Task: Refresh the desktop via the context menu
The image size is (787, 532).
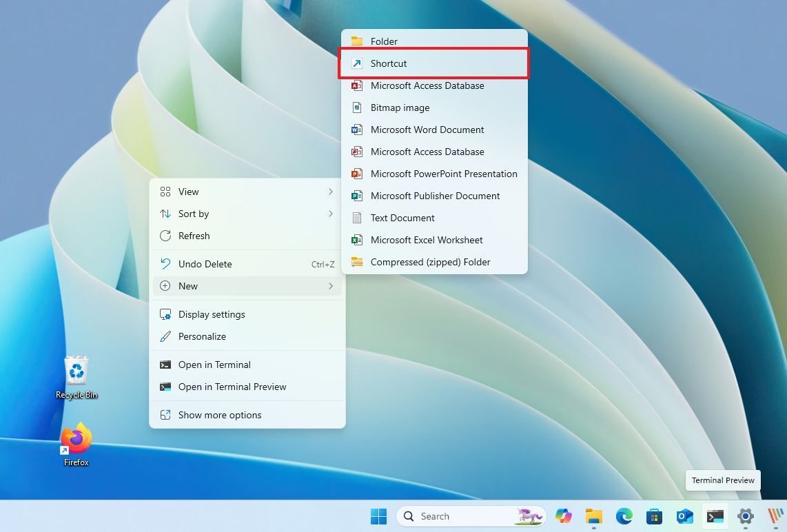Action: (194, 236)
